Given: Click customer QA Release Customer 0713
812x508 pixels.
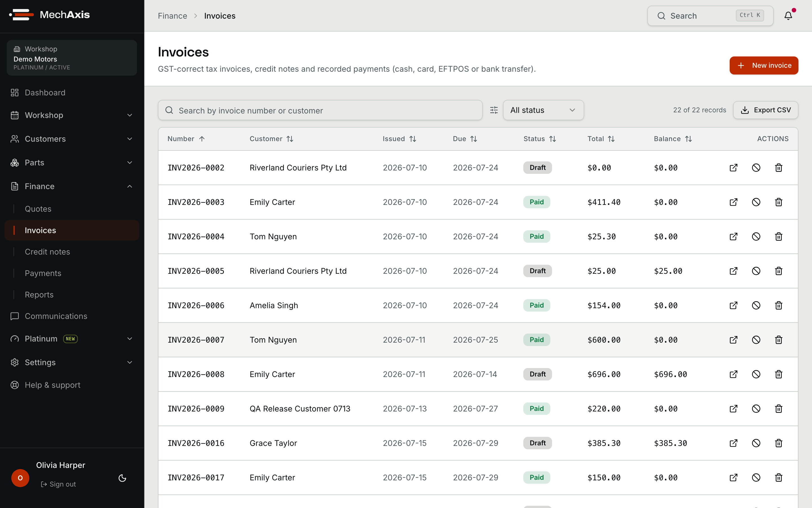Looking at the screenshot, I should [x=300, y=409].
